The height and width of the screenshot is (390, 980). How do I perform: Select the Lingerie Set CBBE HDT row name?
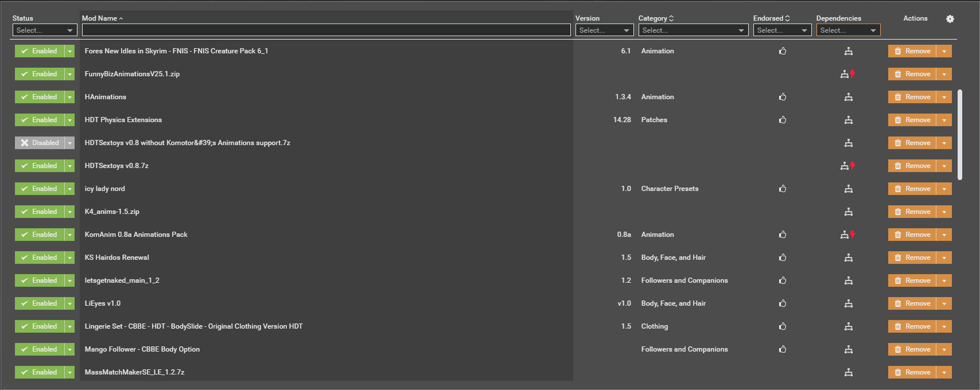tap(193, 326)
